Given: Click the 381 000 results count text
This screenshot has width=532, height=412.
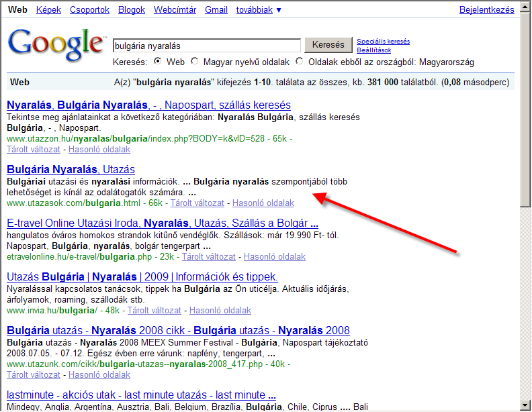Looking at the screenshot, I should click(x=383, y=83).
